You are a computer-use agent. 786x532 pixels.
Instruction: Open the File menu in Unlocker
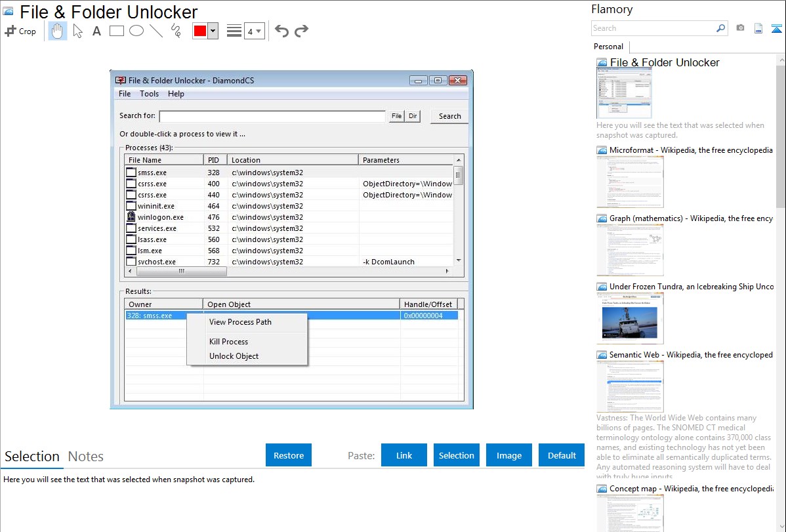coord(125,94)
